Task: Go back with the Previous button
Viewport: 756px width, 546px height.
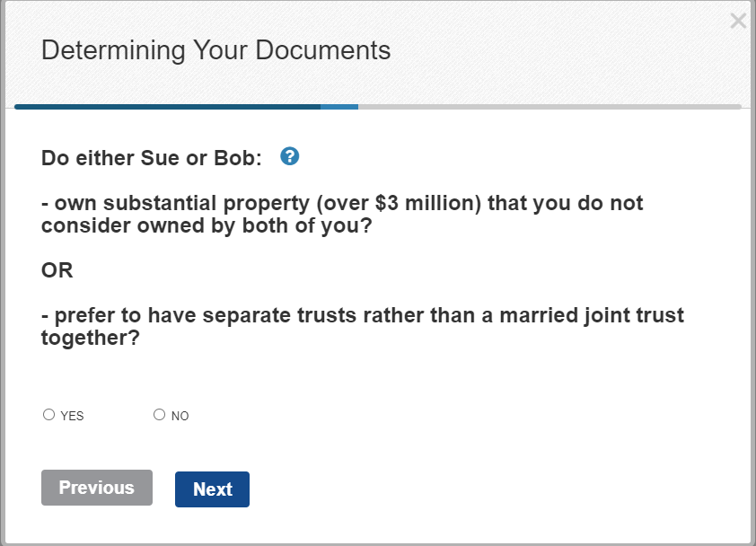Action: [x=97, y=488]
